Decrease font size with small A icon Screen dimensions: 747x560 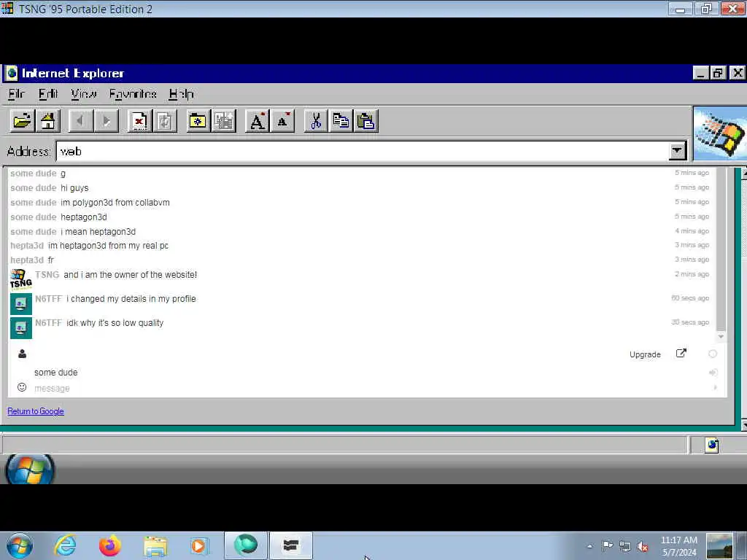point(283,121)
